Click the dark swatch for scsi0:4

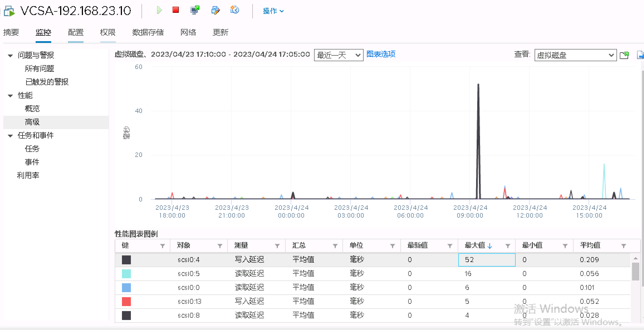(126, 260)
